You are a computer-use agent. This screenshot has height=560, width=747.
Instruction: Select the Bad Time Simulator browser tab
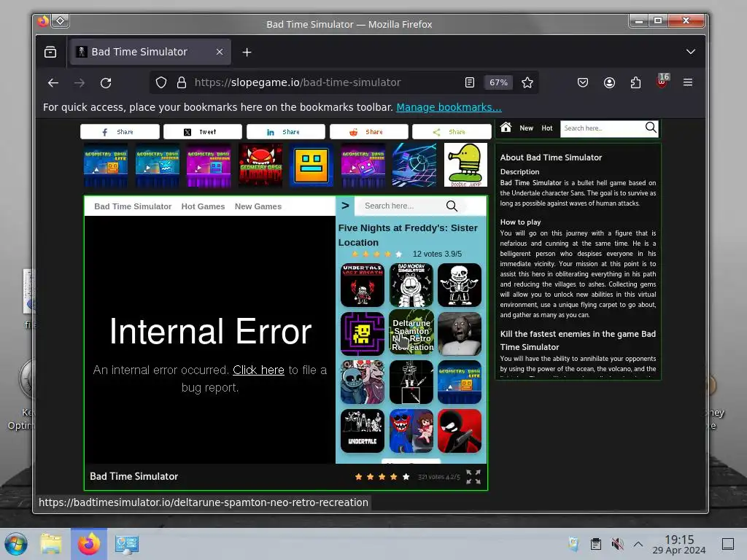(x=150, y=52)
